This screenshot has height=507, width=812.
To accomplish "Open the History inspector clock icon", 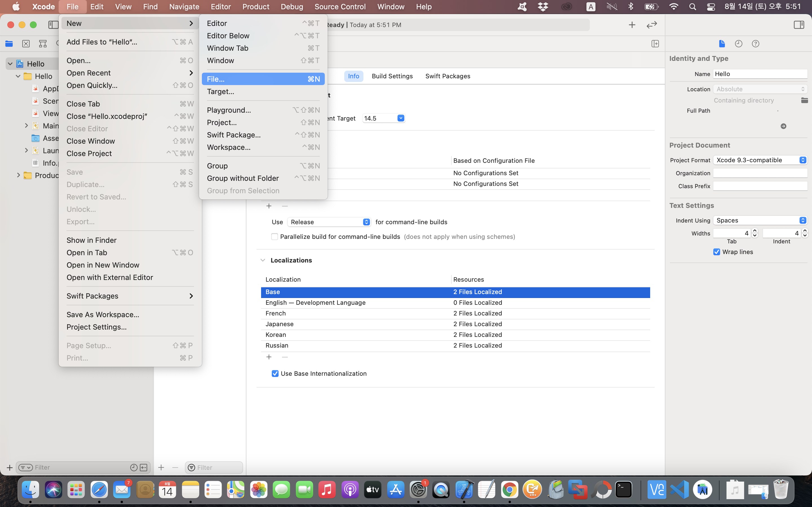I will [738, 44].
